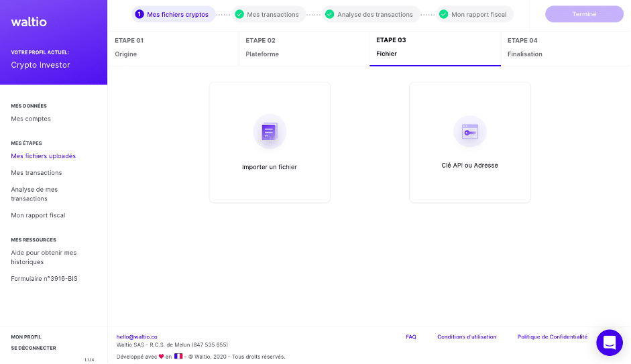
Task: Click green checkmark beside Mes transactions step
Action: pos(239,14)
